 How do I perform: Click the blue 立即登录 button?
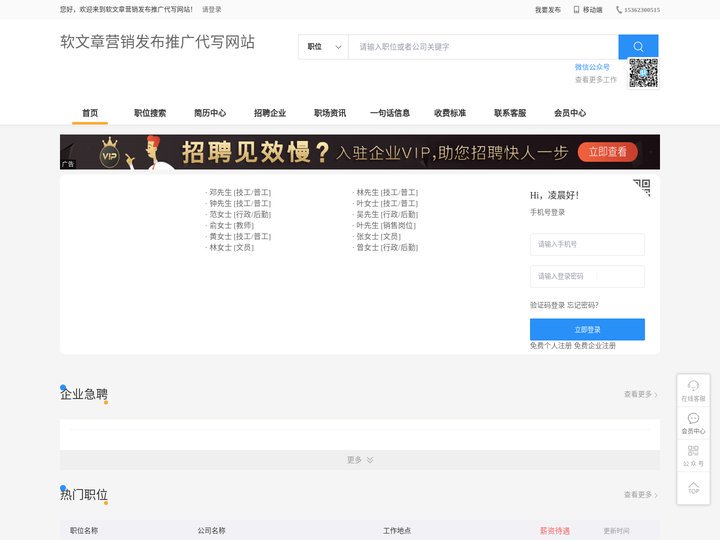coord(587,330)
